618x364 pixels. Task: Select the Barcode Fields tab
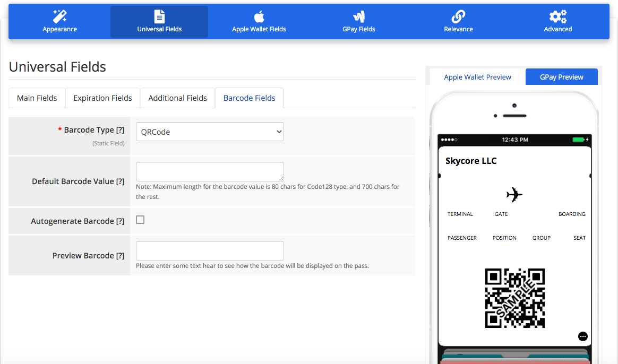pos(249,98)
